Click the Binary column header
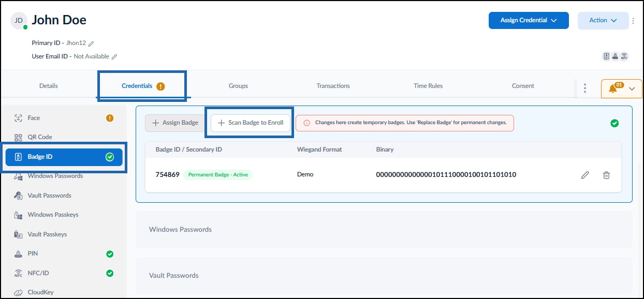The image size is (644, 299). [x=385, y=149]
